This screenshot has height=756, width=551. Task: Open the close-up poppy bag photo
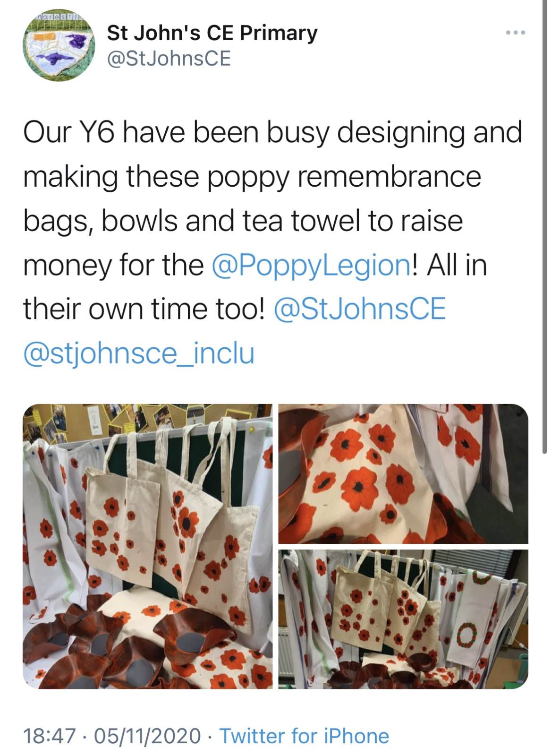[x=403, y=474]
